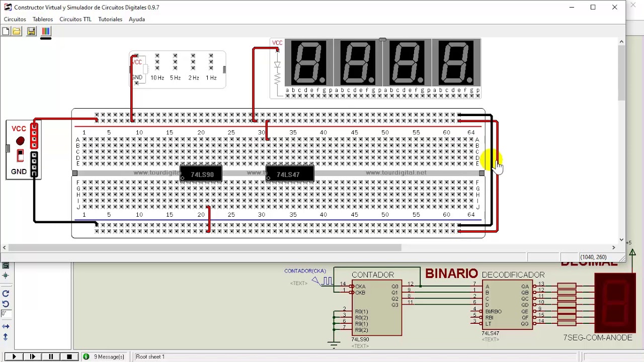
Task: Click the third seven-segment display digit
Action: click(407, 62)
